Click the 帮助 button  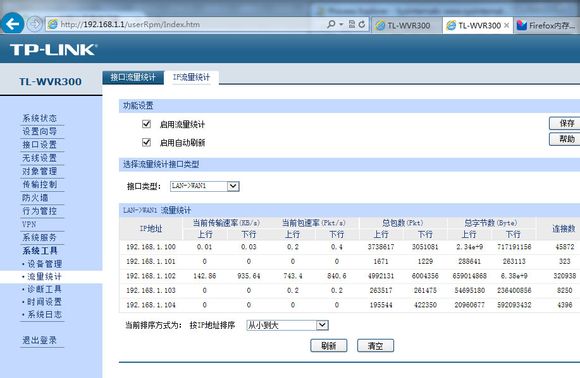tap(566, 139)
